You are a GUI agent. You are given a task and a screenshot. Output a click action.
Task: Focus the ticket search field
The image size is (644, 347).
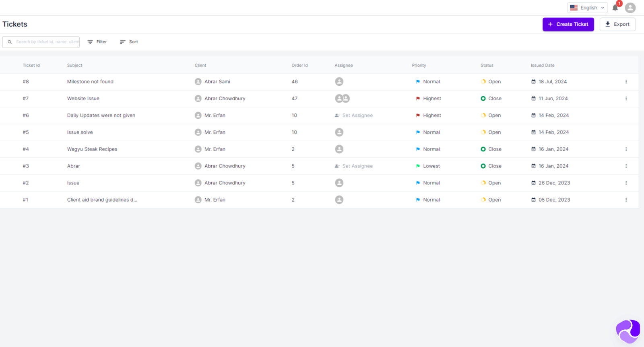(41, 42)
